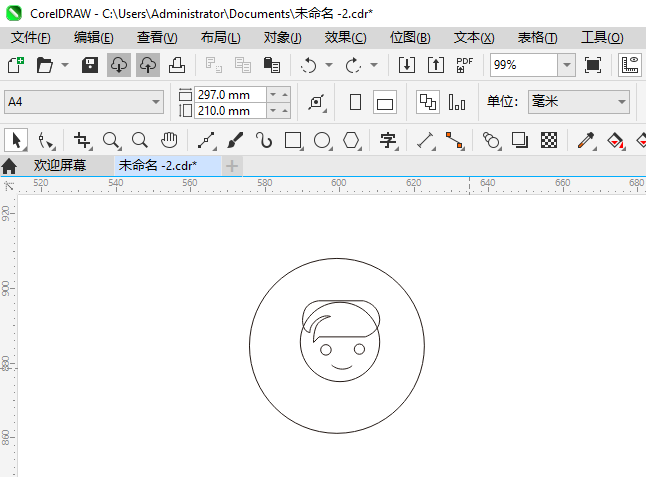Image resolution: width=646 pixels, height=477 pixels.
Task: Expand the Redo history dropdown arrow
Action: 374,65
